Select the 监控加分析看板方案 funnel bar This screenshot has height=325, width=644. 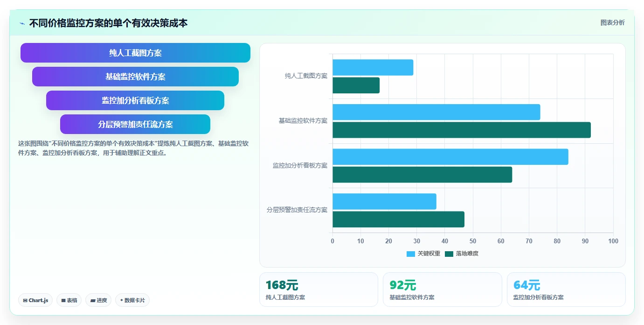[135, 100]
